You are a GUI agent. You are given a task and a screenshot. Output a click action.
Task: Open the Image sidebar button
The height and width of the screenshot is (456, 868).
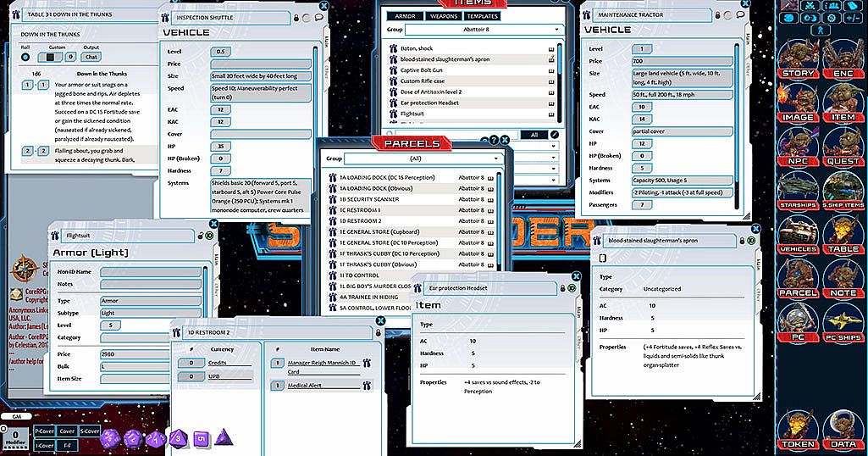pyautogui.click(x=798, y=103)
